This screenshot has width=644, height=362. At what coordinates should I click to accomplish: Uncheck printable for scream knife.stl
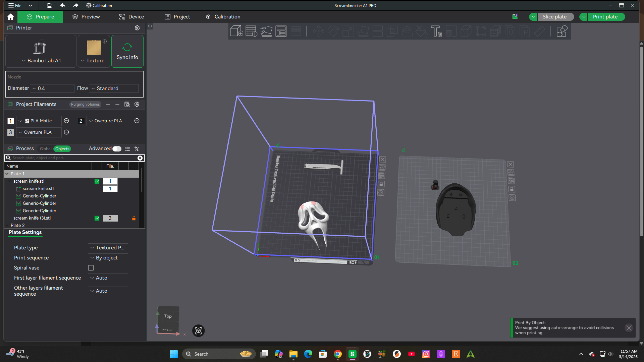click(x=97, y=181)
